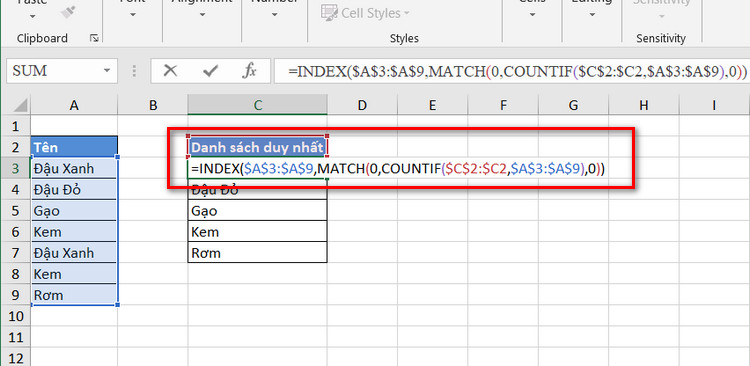
Task: Expand the Font group dropdown
Action: pos(132,15)
